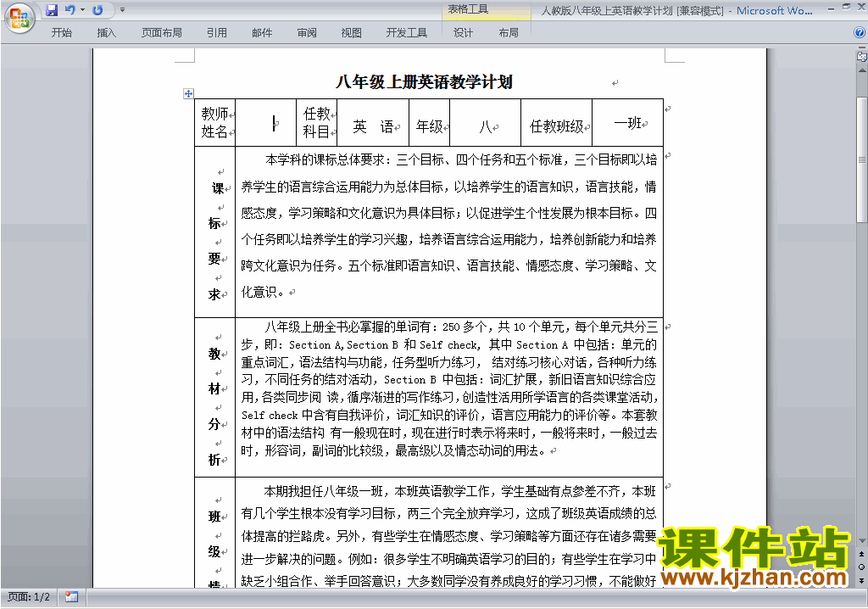Image resolution: width=868 pixels, height=609 pixels.
Task: Restore down the Word window
Action: point(846,7)
